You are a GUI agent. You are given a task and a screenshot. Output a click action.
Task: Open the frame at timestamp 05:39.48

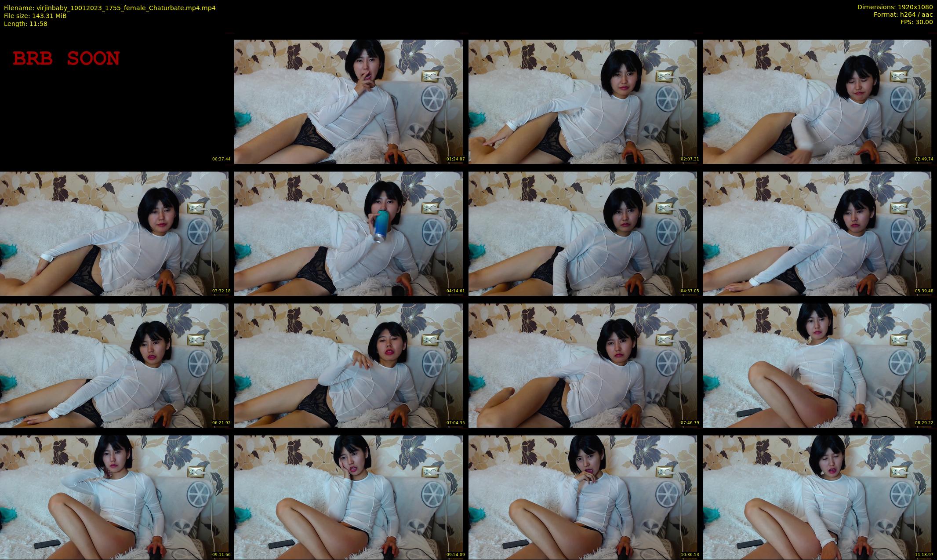click(817, 233)
